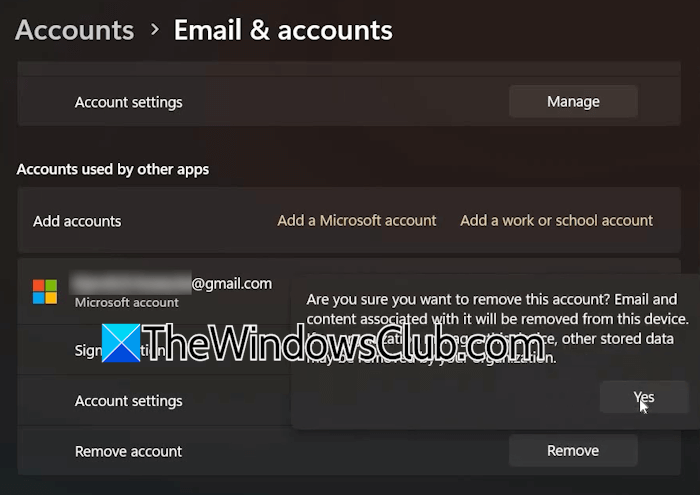The image size is (700, 495).
Task: Click the removal confirmation message text
Action: 498,329
